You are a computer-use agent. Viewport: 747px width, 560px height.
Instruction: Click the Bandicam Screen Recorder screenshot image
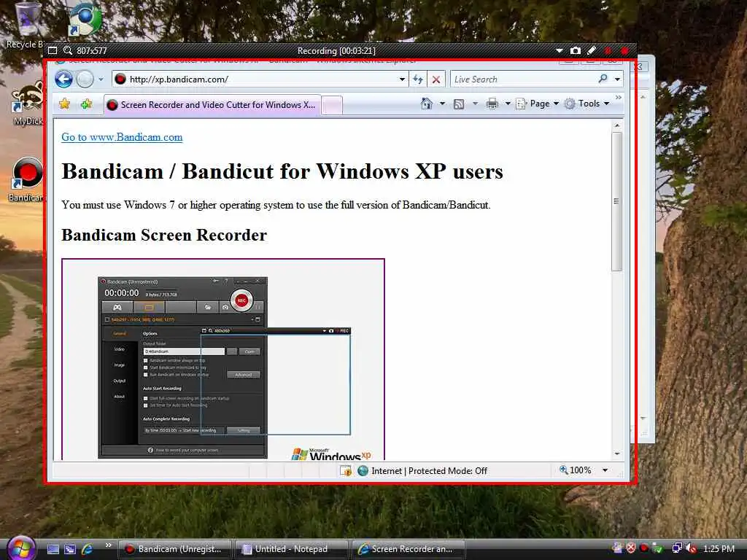pyautogui.click(x=223, y=359)
